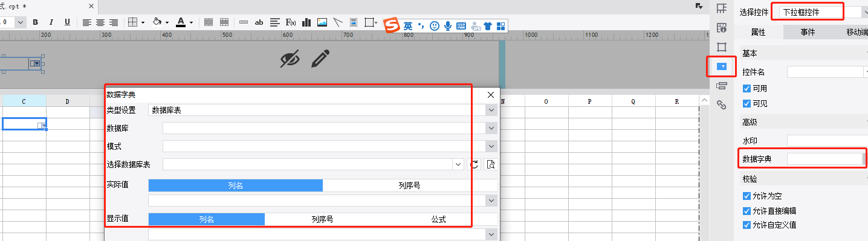The height and width of the screenshot is (241, 868).
Task: Insert a data column element icon
Action: click(x=244, y=22)
